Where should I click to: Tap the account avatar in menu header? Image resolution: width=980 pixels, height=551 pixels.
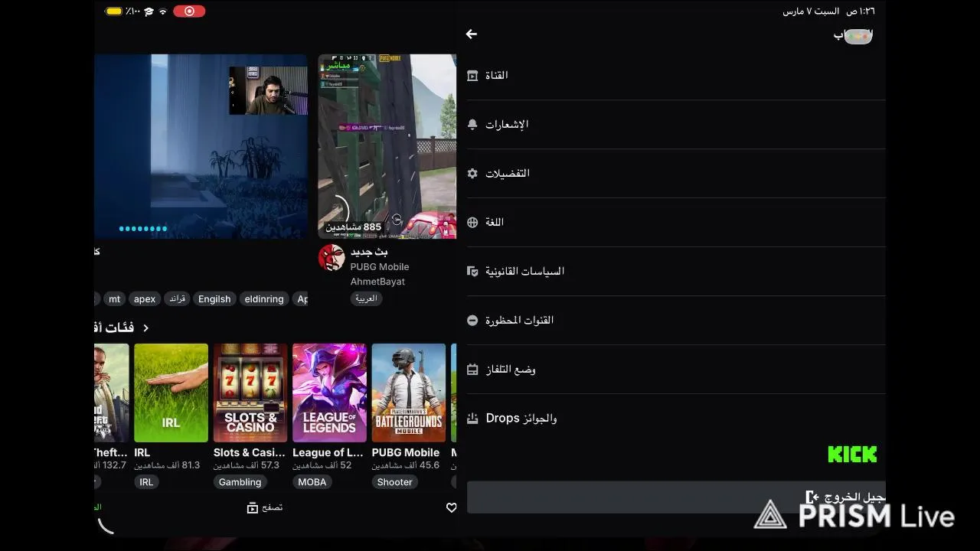pyautogui.click(x=858, y=36)
